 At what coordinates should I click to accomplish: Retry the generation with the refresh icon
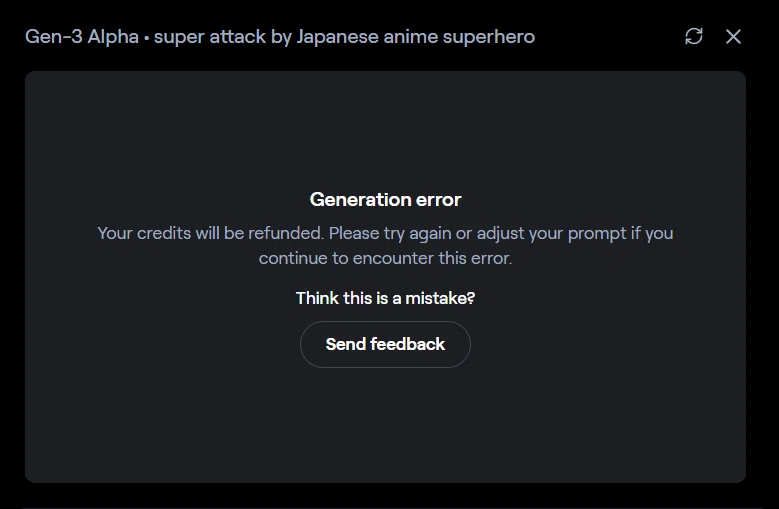(x=694, y=36)
